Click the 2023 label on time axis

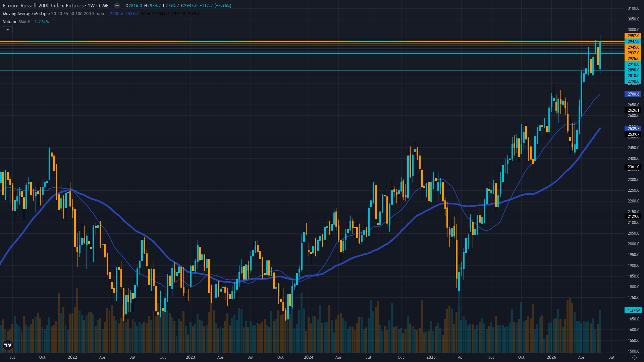pyautogui.click(x=191, y=357)
